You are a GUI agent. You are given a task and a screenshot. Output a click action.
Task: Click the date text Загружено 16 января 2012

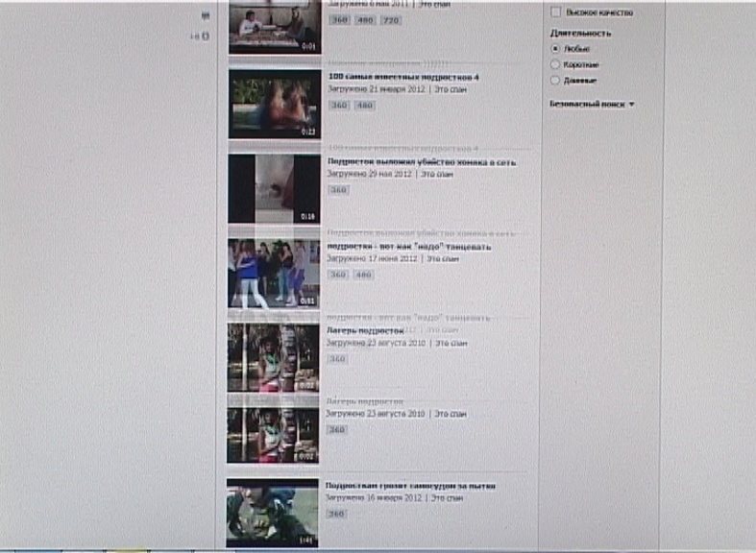tap(374, 497)
